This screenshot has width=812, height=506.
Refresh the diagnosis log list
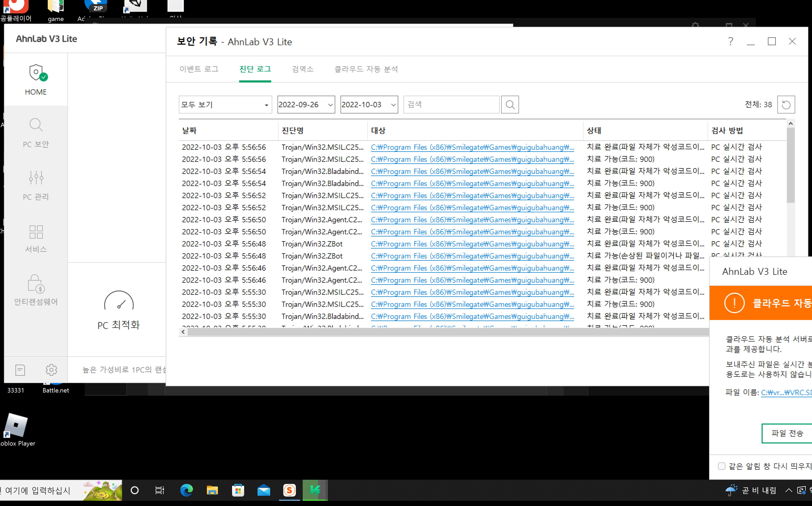[786, 105]
